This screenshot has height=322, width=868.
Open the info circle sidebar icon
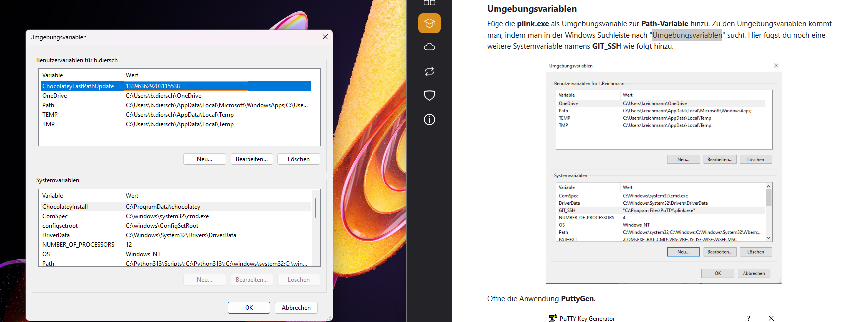(429, 120)
